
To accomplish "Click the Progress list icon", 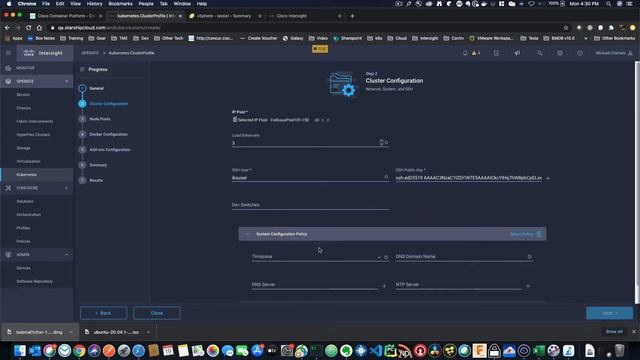I will pos(82,69).
